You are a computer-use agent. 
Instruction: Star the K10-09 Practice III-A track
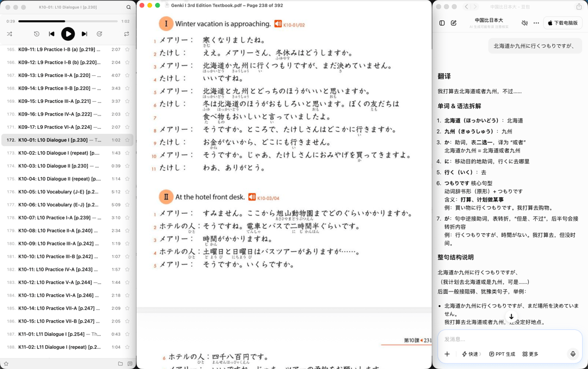coord(127,244)
